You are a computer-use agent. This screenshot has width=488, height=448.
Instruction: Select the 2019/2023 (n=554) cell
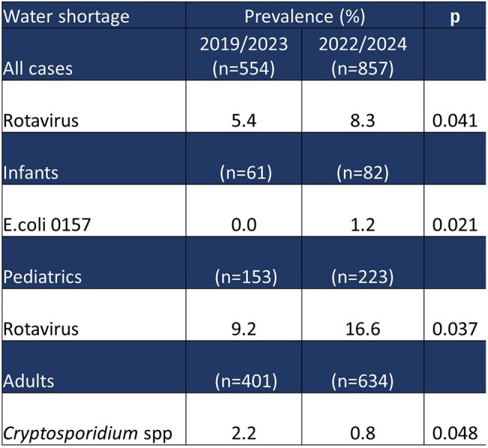pos(244,55)
